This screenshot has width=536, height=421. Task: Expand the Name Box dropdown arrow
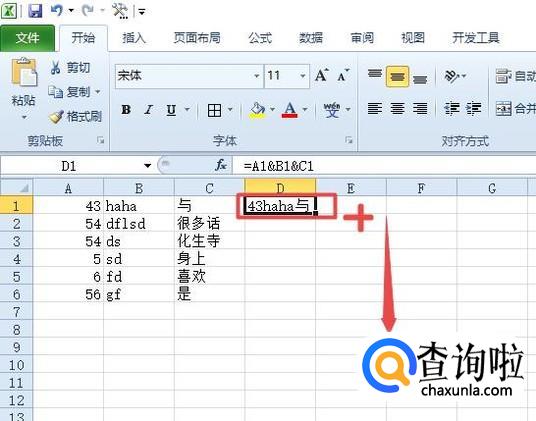tap(148, 166)
